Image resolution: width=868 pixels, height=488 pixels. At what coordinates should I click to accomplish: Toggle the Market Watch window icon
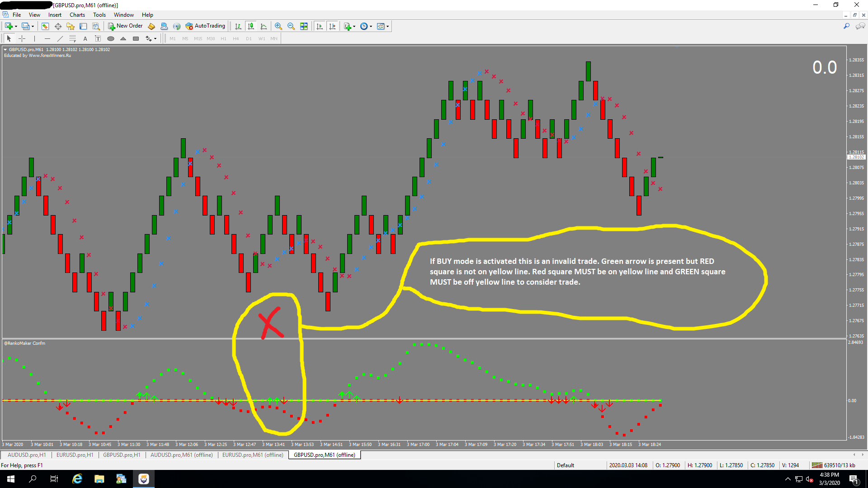tap(45, 26)
